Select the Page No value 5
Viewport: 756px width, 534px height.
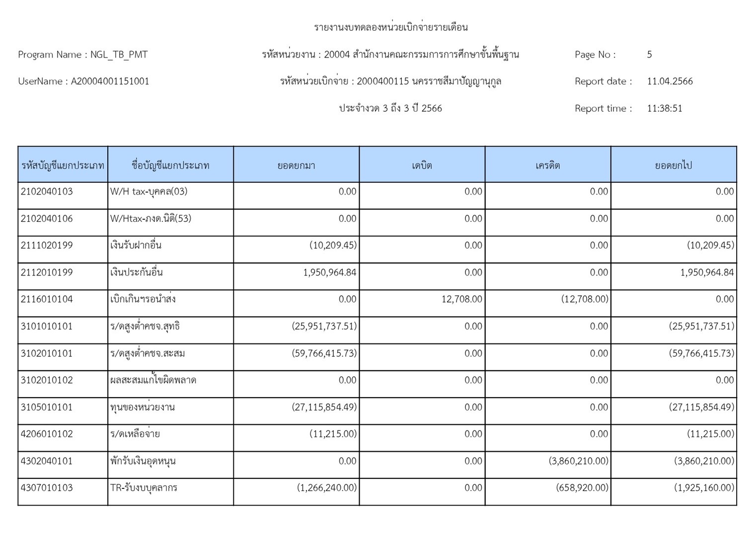click(649, 55)
